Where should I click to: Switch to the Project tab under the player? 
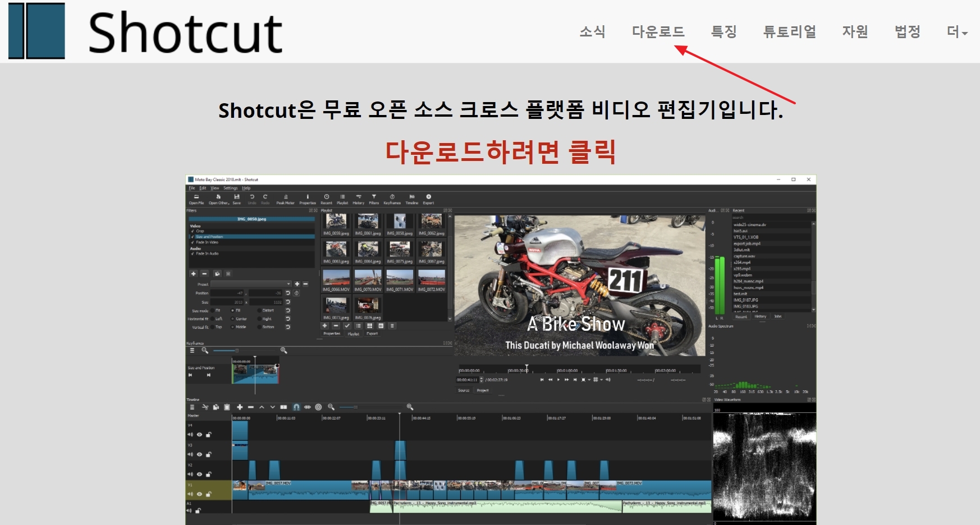click(x=483, y=390)
